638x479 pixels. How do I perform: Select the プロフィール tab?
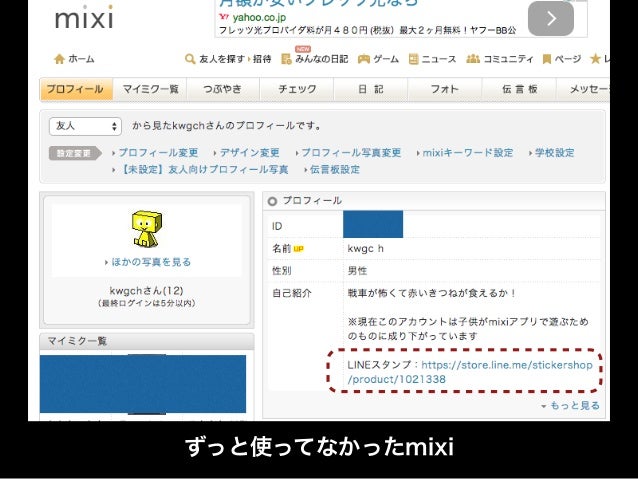coord(76,89)
